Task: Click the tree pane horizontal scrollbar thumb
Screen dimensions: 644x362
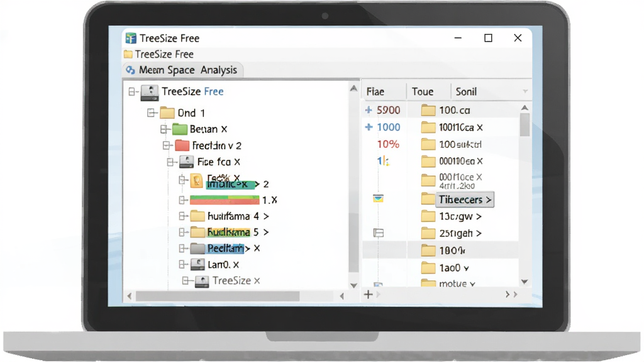Action: coord(218,296)
